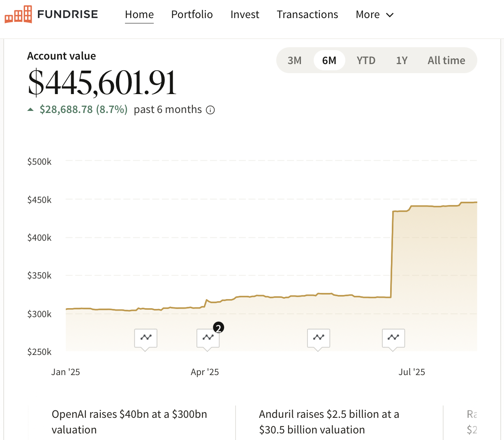Show All time account value
The image size is (504, 440).
[x=446, y=60]
